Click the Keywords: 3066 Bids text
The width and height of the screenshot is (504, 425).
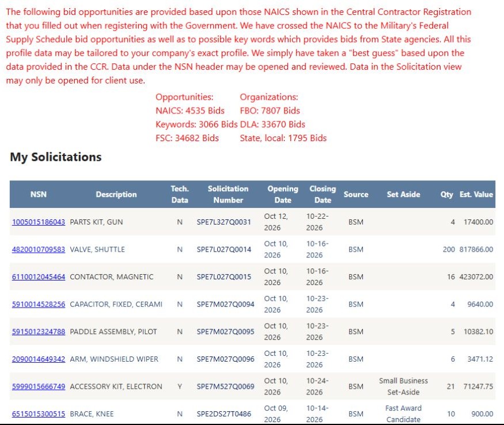tap(196, 124)
